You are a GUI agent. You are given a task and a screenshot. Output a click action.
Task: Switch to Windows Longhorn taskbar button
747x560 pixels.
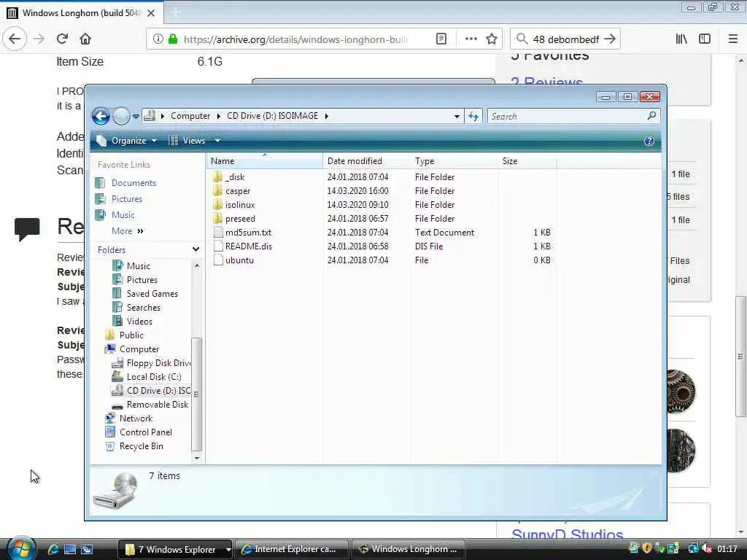[409, 550]
